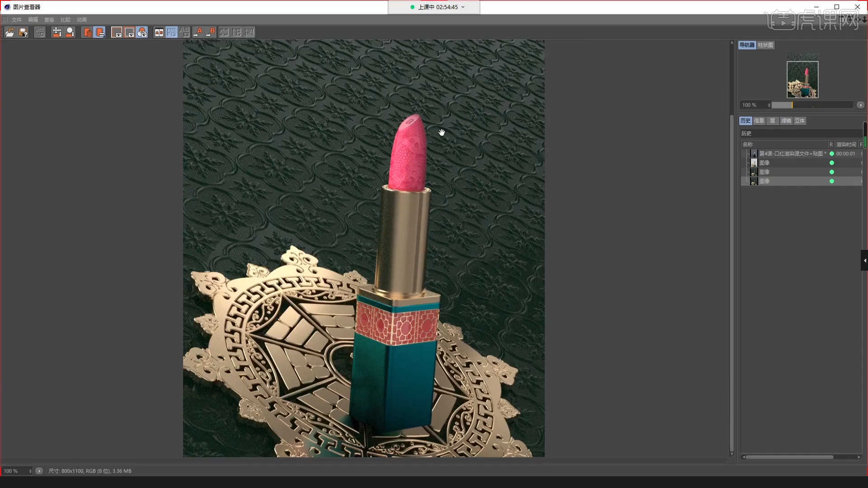Open the 比较 menu
The image size is (868, 488).
click(x=66, y=20)
